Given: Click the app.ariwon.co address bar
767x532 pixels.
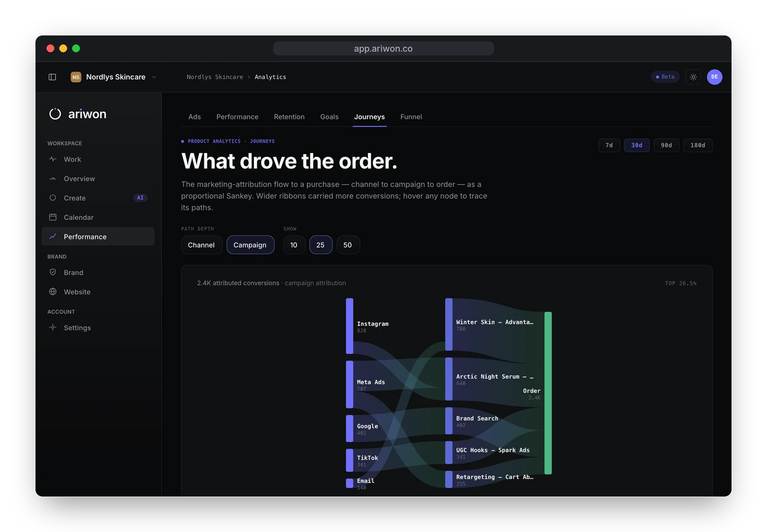Looking at the screenshot, I should coord(383,49).
